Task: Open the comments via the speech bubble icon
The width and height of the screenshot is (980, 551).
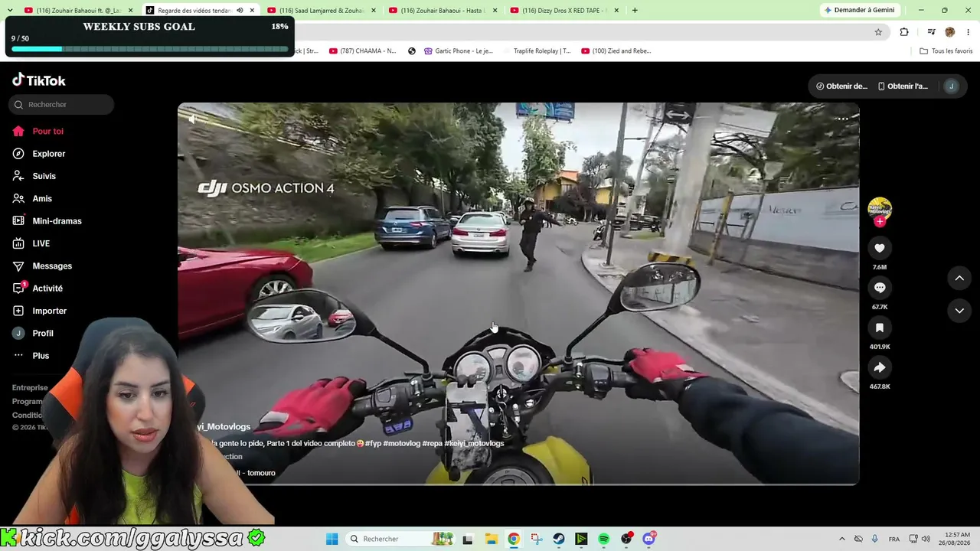Action: click(x=880, y=288)
